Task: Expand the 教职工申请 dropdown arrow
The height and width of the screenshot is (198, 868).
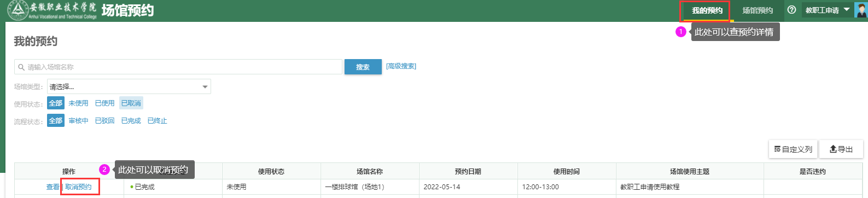Action: pos(847,9)
